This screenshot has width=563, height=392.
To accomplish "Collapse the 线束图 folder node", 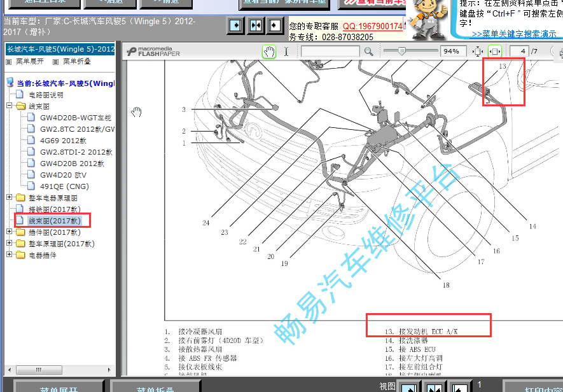I will (x=10, y=106).
